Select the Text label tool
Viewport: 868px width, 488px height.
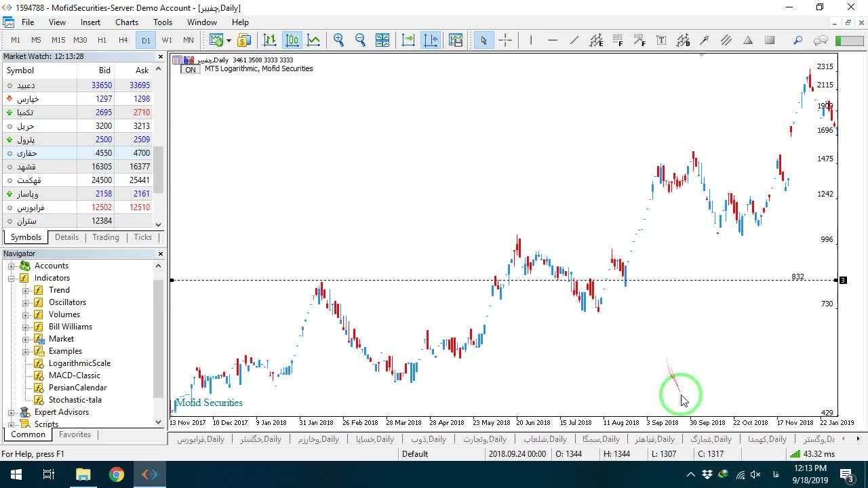tap(661, 40)
